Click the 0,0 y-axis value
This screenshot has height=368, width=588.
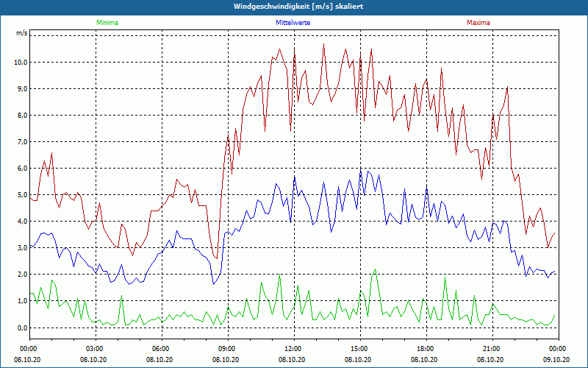tap(22, 328)
